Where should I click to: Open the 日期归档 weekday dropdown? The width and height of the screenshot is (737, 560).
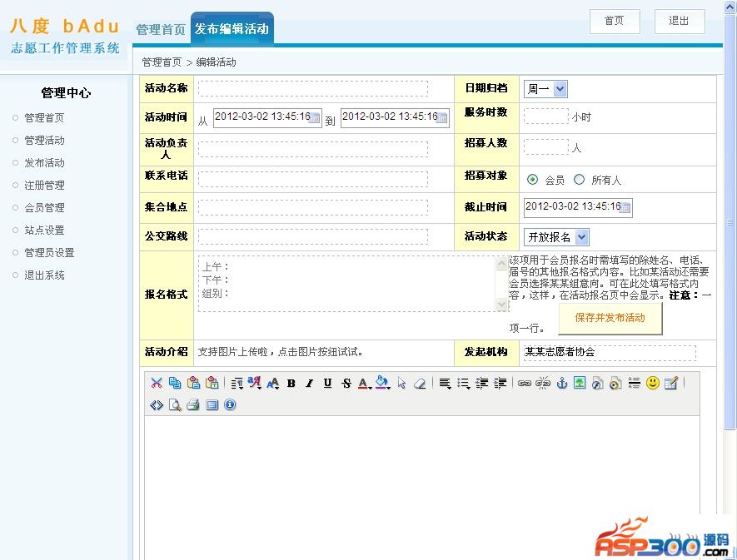(559, 89)
